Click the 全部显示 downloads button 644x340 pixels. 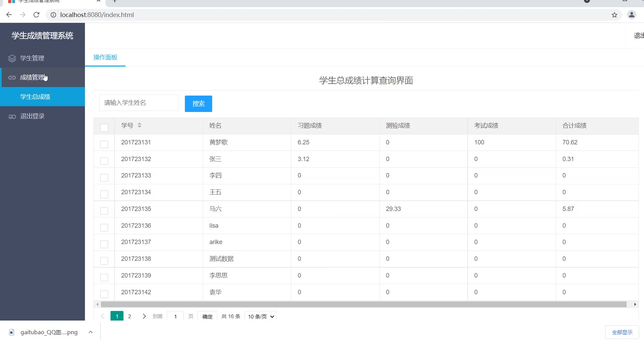(622, 332)
